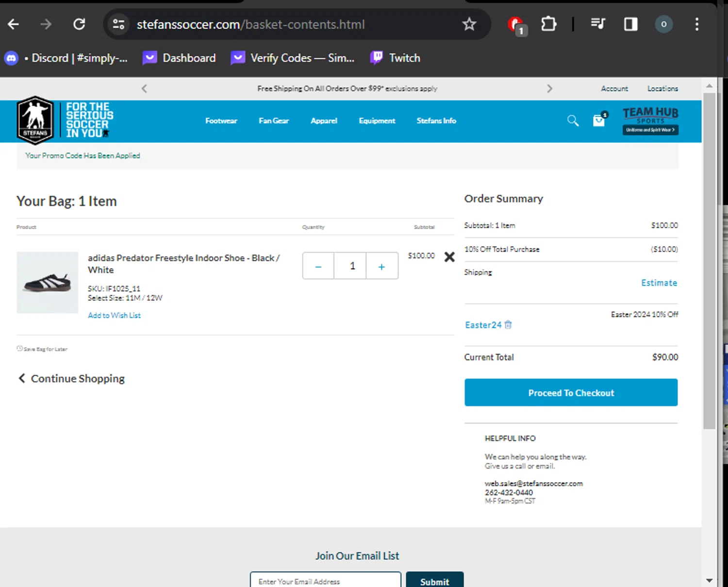Image resolution: width=728 pixels, height=587 pixels.
Task: Click the Stefans Soccer logo
Action: [35, 120]
